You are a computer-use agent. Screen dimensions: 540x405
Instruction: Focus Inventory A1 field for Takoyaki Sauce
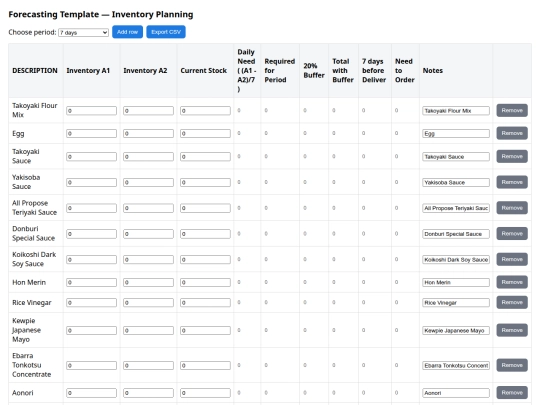click(91, 156)
